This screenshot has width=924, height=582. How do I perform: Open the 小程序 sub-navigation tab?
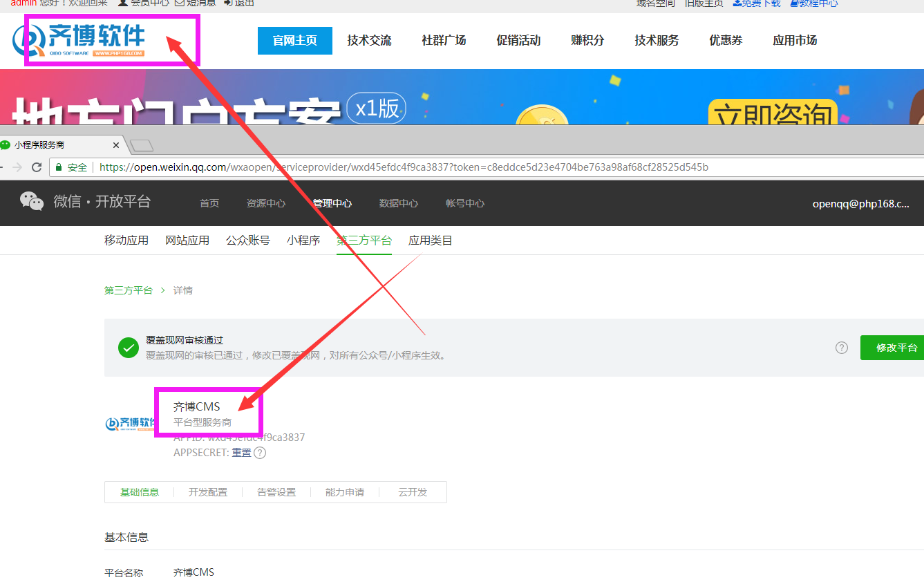pyautogui.click(x=303, y=241)
